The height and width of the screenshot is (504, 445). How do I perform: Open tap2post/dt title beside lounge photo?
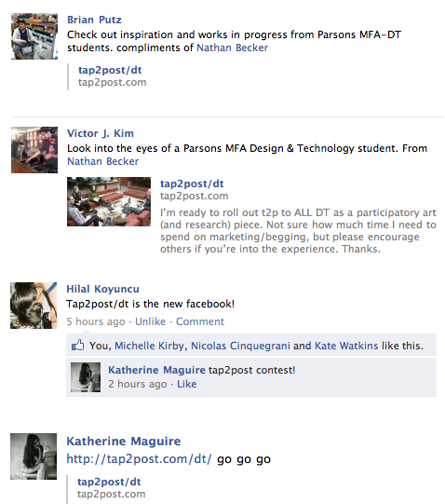click(x=192, y=184)
